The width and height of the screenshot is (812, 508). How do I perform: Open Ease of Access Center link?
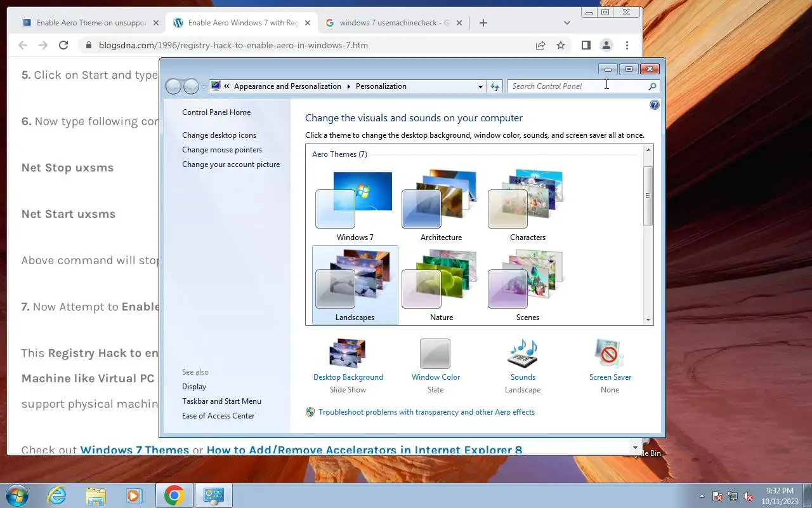coord(218,416)
